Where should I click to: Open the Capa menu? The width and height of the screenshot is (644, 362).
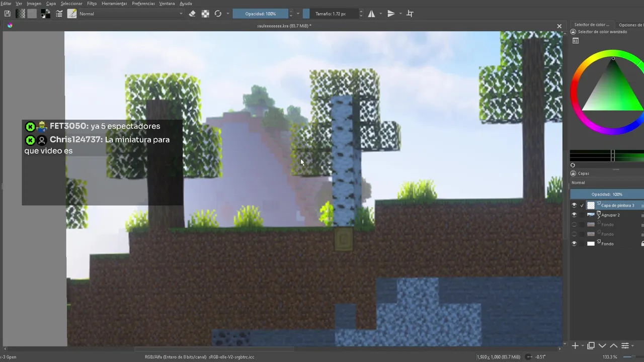(51, 4)
